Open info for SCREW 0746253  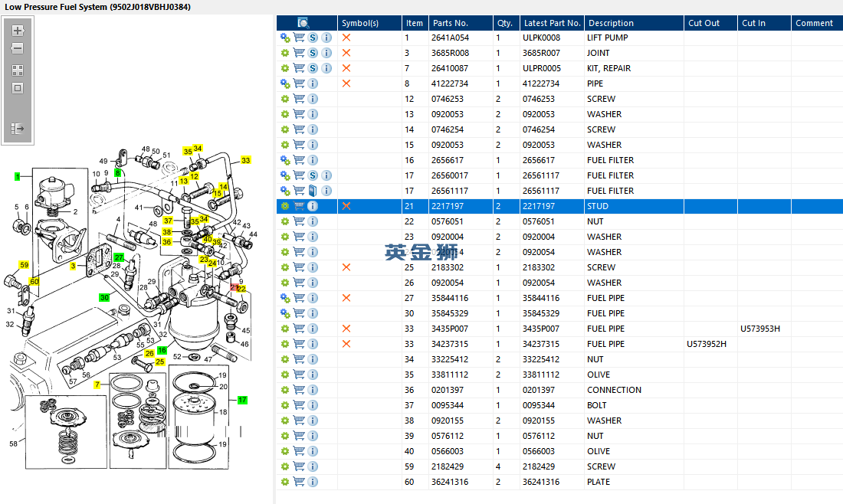click(x=313, y=99)
